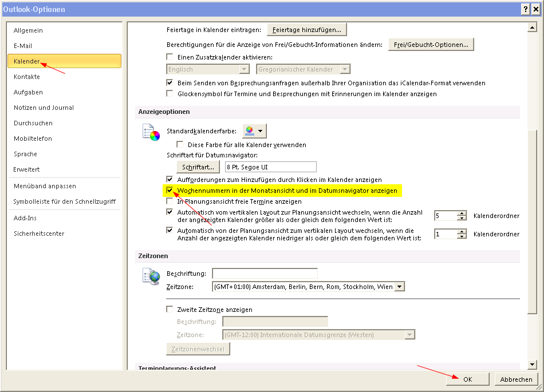Viewport: 544px width, 392px height.
Task: Click the Zeitzonen section heading
Action: pyautogui.click(x=153, y=256)
